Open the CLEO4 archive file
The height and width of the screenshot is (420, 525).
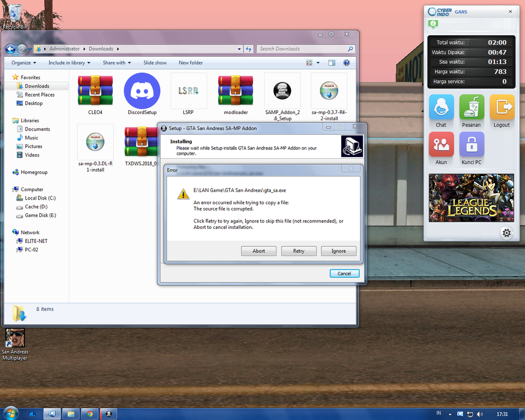[x=95, y=91]
